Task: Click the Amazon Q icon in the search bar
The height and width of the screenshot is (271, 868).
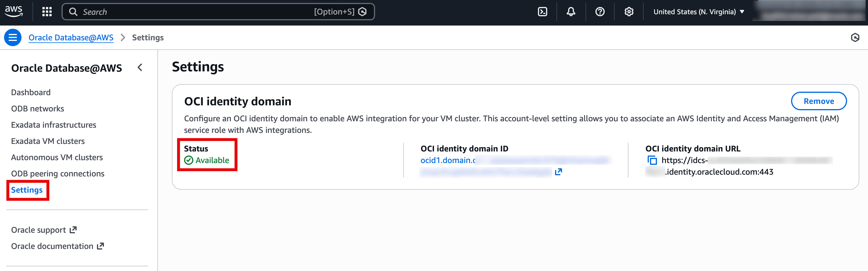Action: (x=363, y=12)
